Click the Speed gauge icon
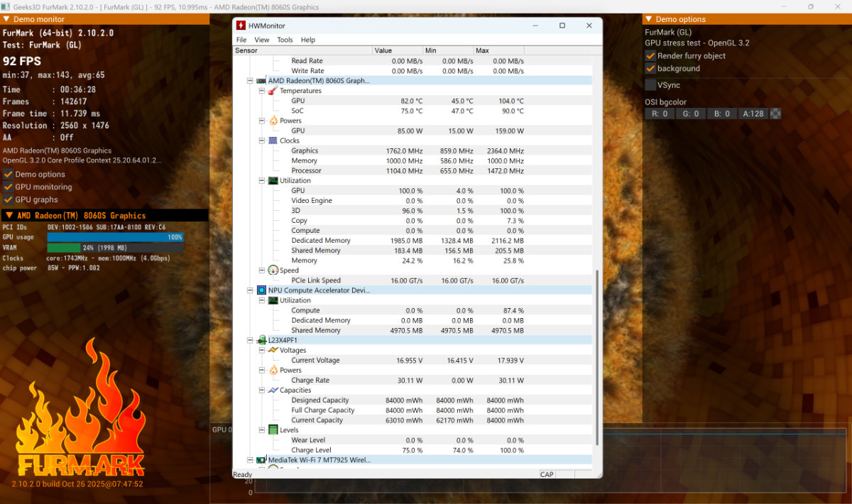Viewport: 852px width, 504px height. click(x=273, y=270)
